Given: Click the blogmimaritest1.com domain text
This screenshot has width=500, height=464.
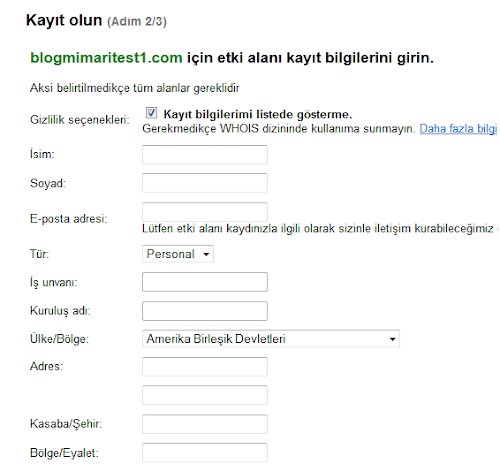Looking at the screenshot, I should pyautogui.click(x=106, y=58).
